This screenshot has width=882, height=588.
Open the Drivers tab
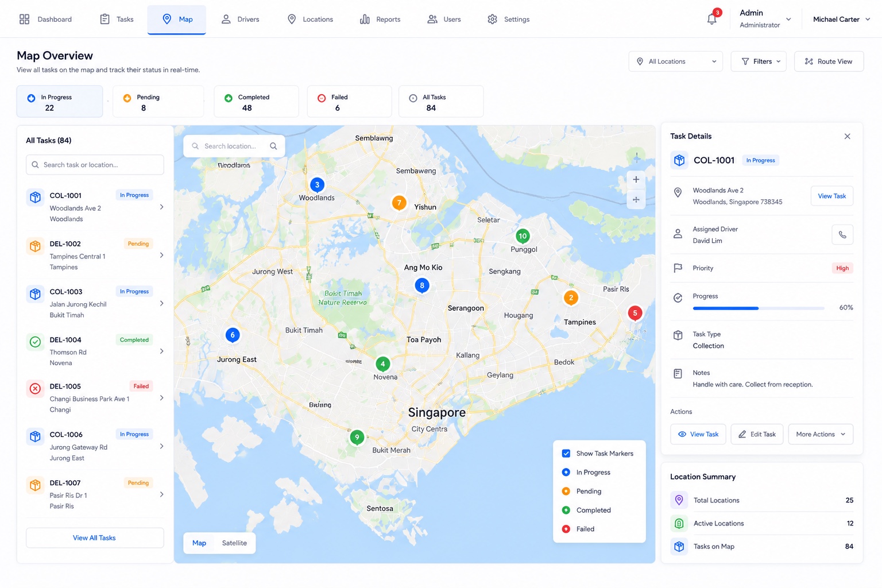point(240,20)
